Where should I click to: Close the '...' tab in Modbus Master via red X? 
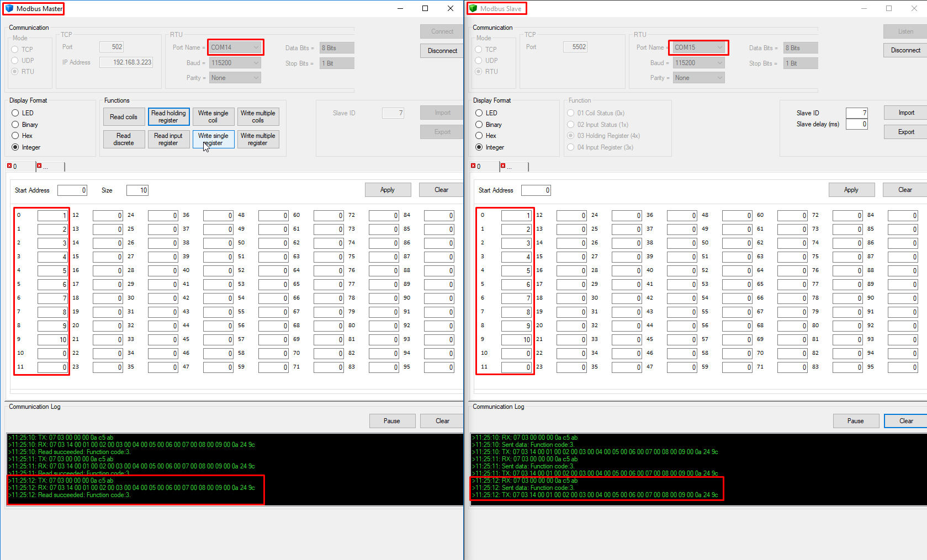pyautogui.click(x=39, y=166)
